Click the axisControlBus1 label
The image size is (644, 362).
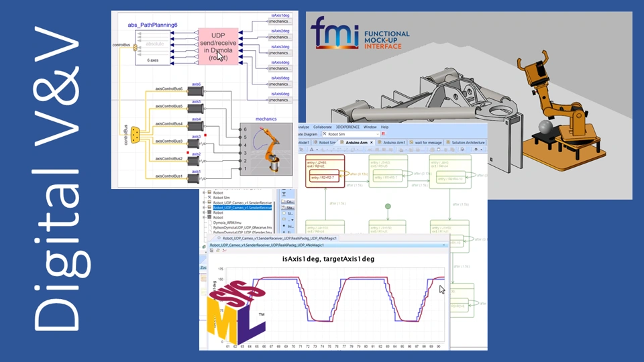point(169,176)
